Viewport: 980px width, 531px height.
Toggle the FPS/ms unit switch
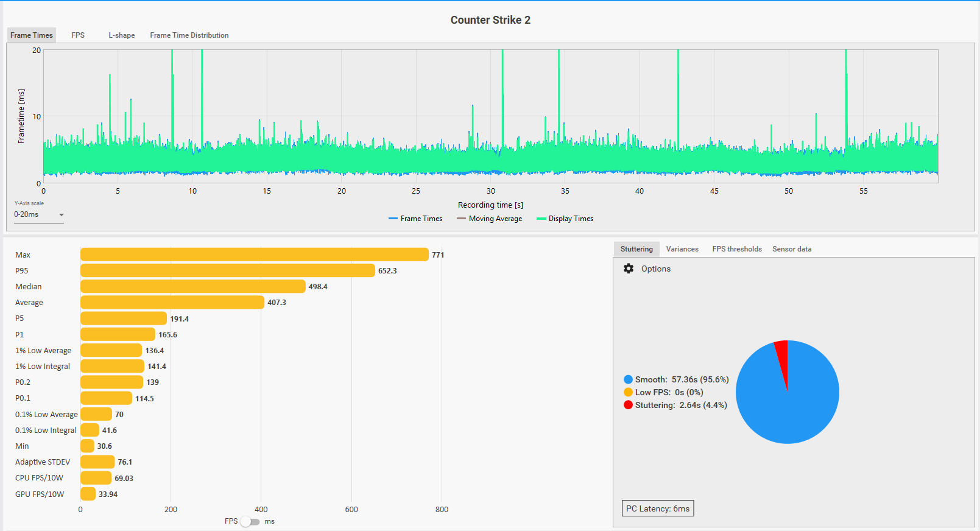click(x=250, y=521)
